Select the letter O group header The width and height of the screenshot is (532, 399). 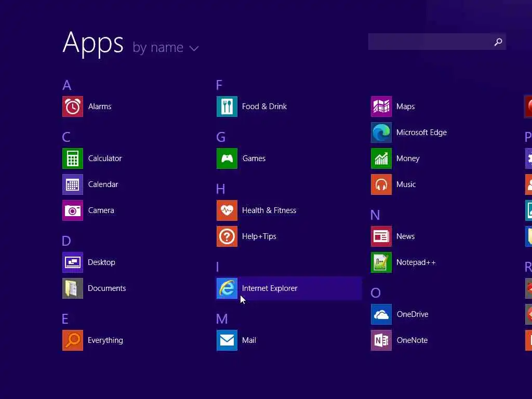coord(376,293)
